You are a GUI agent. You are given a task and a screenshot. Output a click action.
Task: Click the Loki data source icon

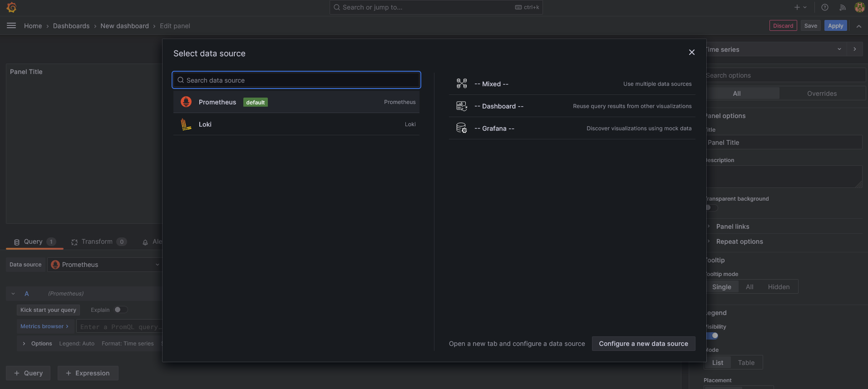tap(186, 124)
